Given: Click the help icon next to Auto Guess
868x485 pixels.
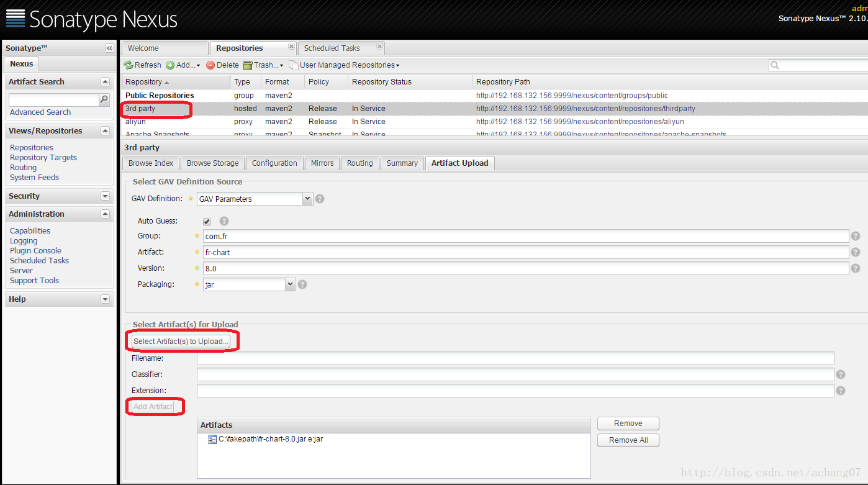Looking at the screenshot, I should click(224, 221).
